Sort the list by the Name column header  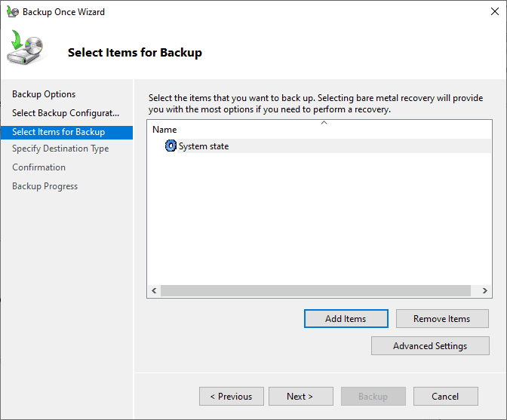pyautogui.click(x=164, y=130)
